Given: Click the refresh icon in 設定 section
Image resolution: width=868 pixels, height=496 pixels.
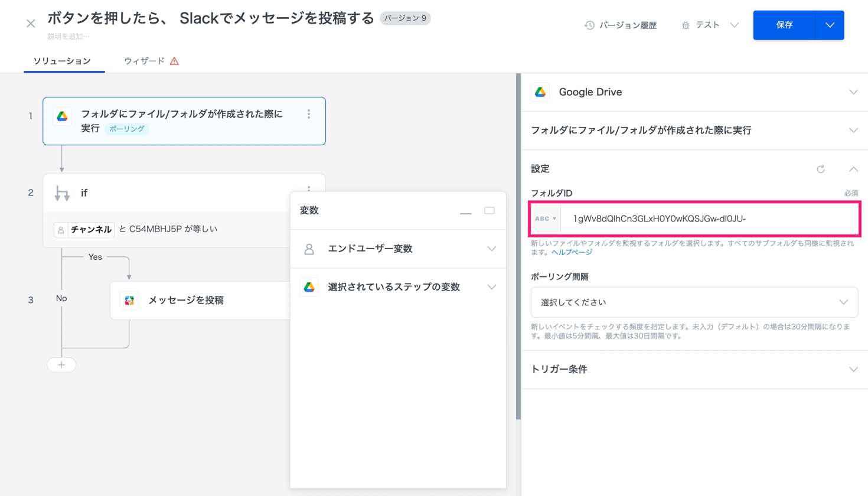Looking at the screenshot, I should (820, 169).
